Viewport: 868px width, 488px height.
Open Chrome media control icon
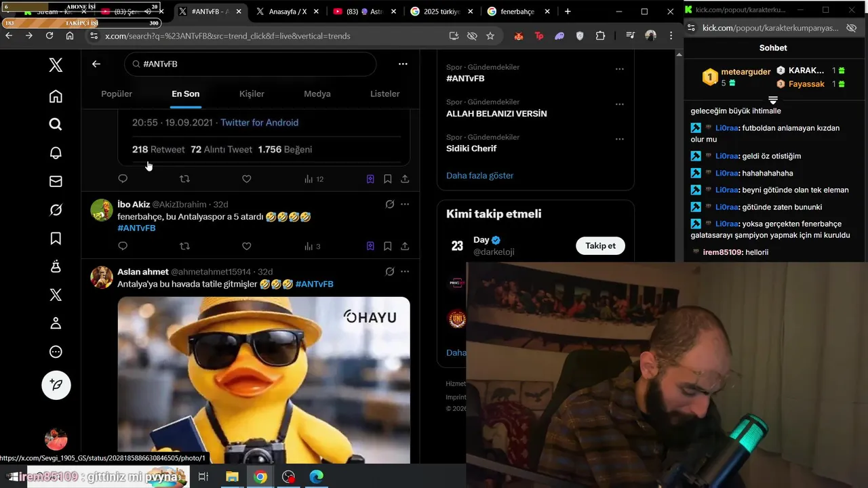click(630, 36)
